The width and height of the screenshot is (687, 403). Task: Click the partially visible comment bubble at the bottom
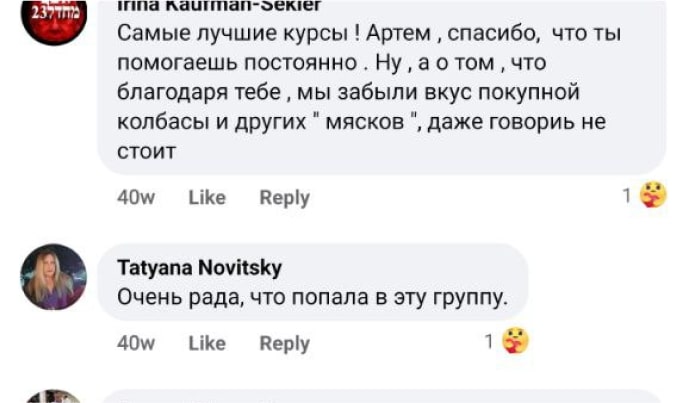[380, 397]
